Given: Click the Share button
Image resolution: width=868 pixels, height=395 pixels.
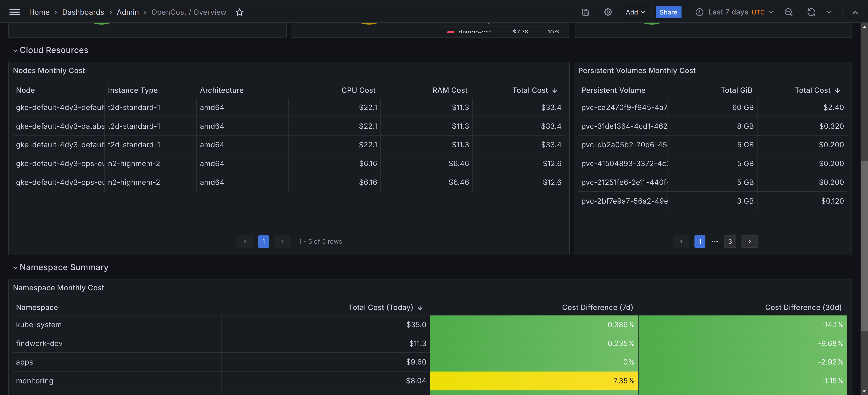Looking at the screenshot, I should (668, 12).
